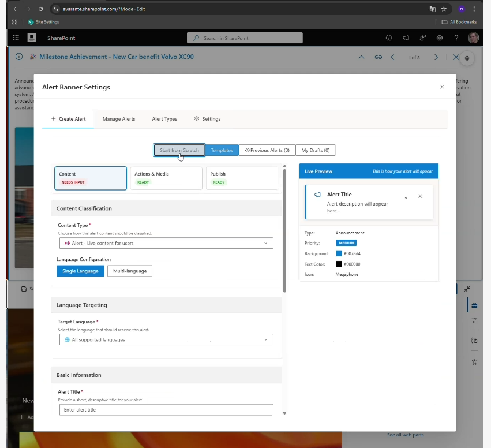Click the SharePoint settings gear icon

click(440, 38)
